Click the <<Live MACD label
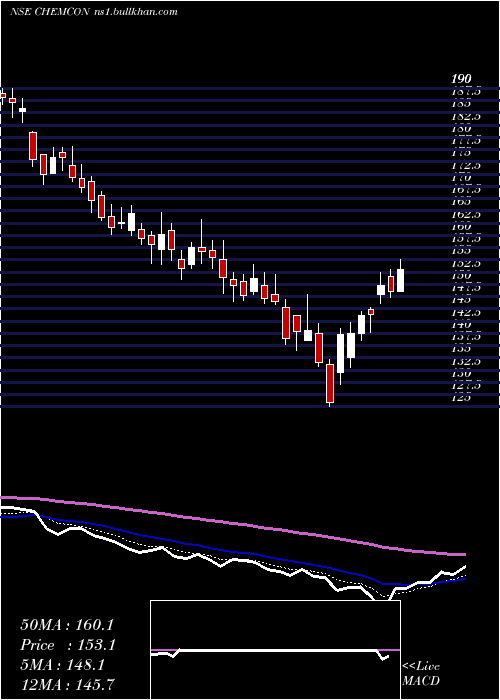Image resolution: width=500 pixels, height=700 pixels. pyautogui.click(x=421, y=674)
